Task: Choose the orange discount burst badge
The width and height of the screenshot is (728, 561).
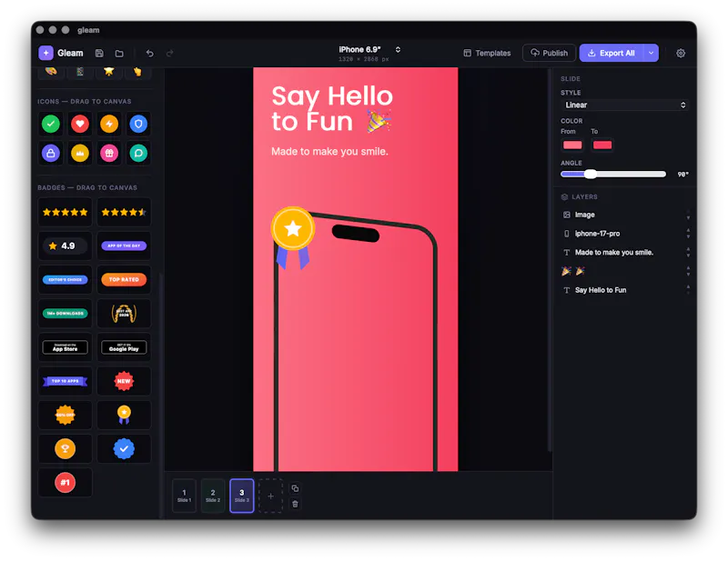Action: coord(65,415)
